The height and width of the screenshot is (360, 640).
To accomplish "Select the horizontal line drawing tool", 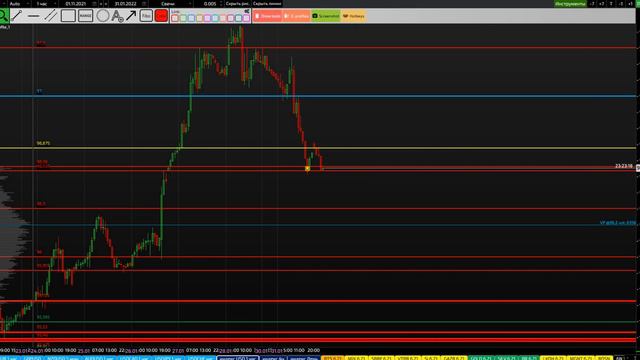I will 33,16.
